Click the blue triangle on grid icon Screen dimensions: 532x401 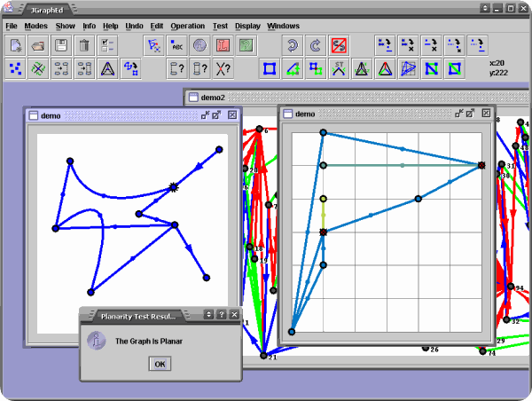(x=408, y=68)
